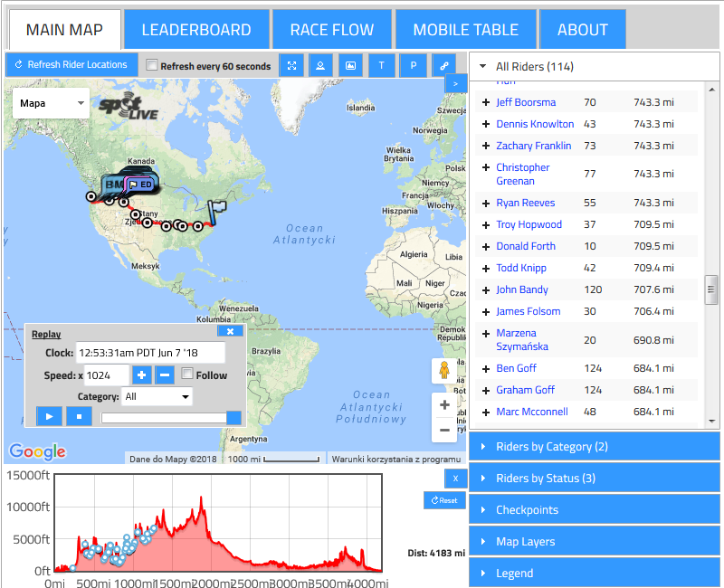Increase replay speed with plus button
The image size is (724, 588).
coord(142,375)
